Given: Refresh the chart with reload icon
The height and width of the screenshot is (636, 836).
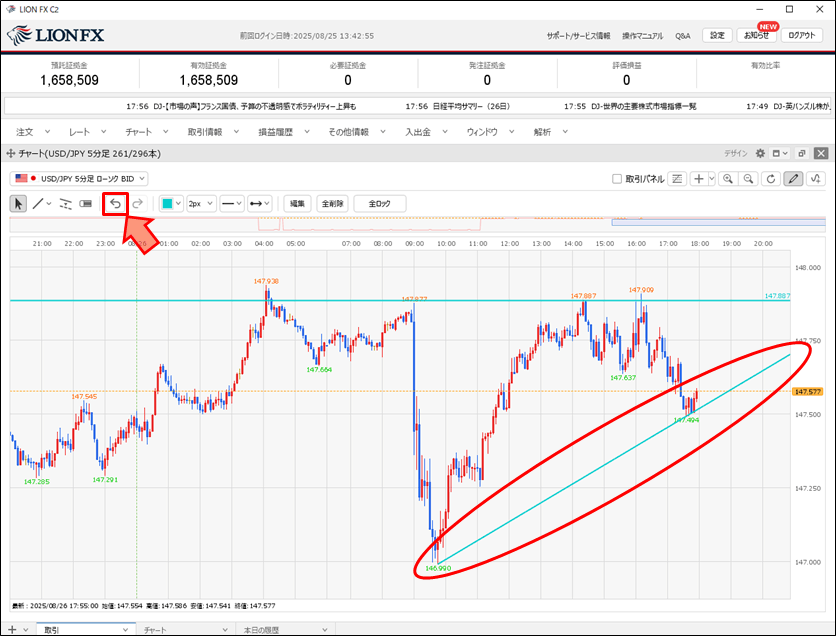Looking at the screenshot, I should pos(770,179).
